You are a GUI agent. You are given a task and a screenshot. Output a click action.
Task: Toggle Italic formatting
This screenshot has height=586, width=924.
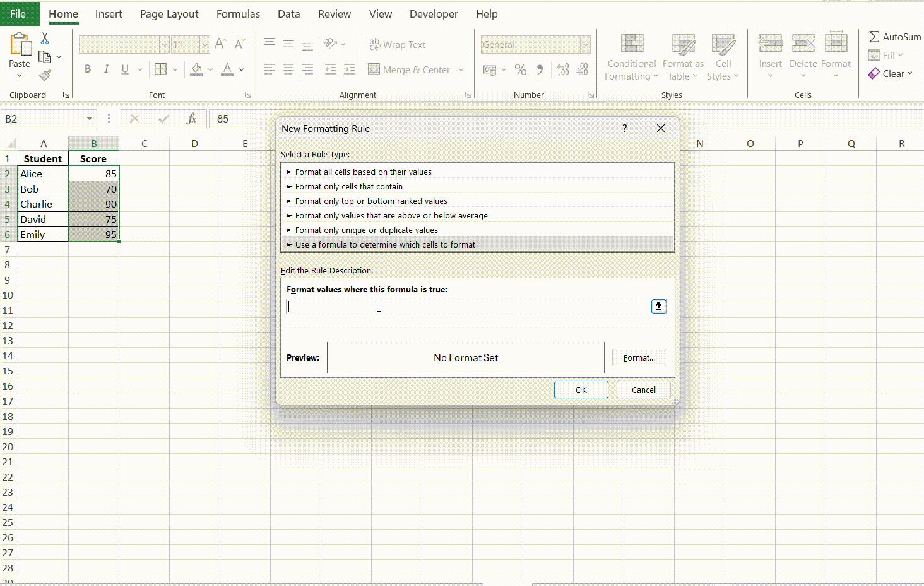106,69
